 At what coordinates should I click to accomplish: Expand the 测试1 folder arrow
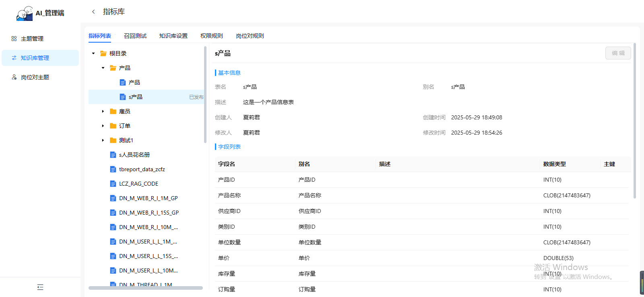[103, 140]
